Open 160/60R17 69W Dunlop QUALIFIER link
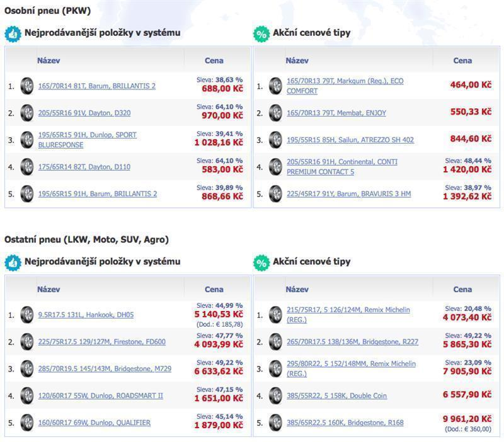Image resolution: width=504 pixels, height=442 pixels. pyautogui.click(x=94, y=422)
